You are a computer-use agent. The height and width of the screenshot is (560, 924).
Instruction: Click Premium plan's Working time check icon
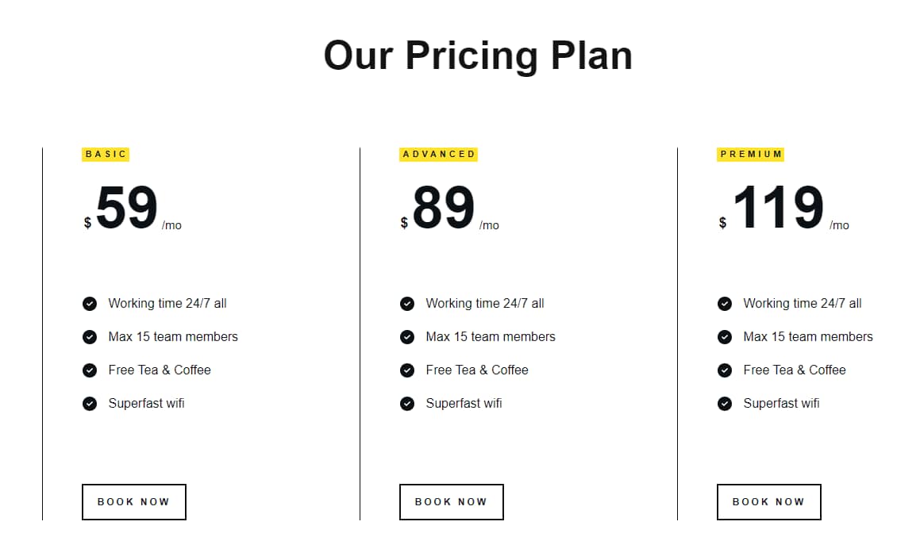point(725,304)
